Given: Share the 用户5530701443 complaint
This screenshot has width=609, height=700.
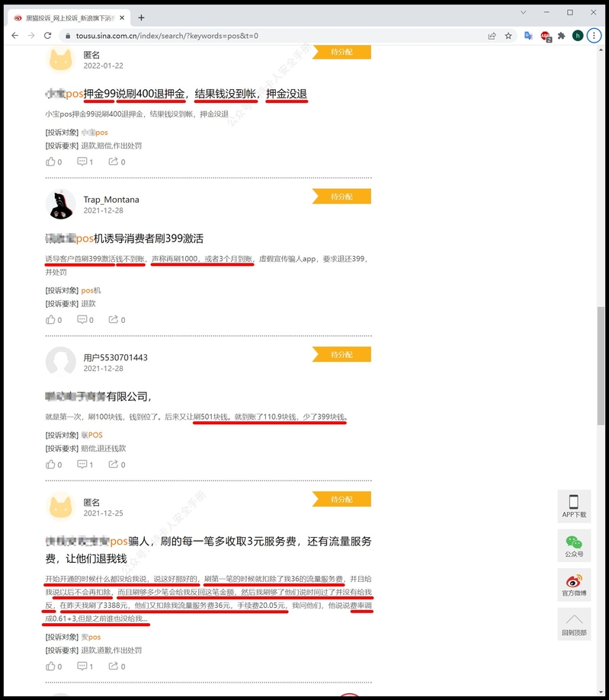Looking at the screenshot, I should pos(117,465).
